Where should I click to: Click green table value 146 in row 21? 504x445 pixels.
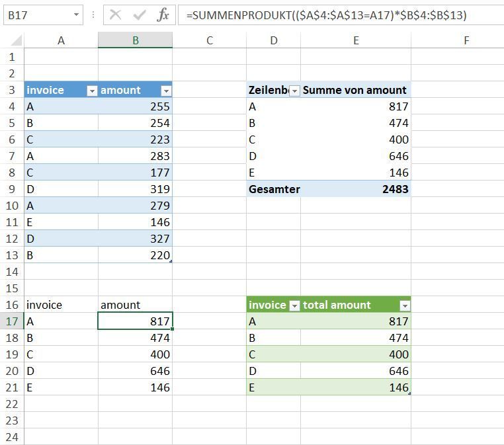(356, 387)
